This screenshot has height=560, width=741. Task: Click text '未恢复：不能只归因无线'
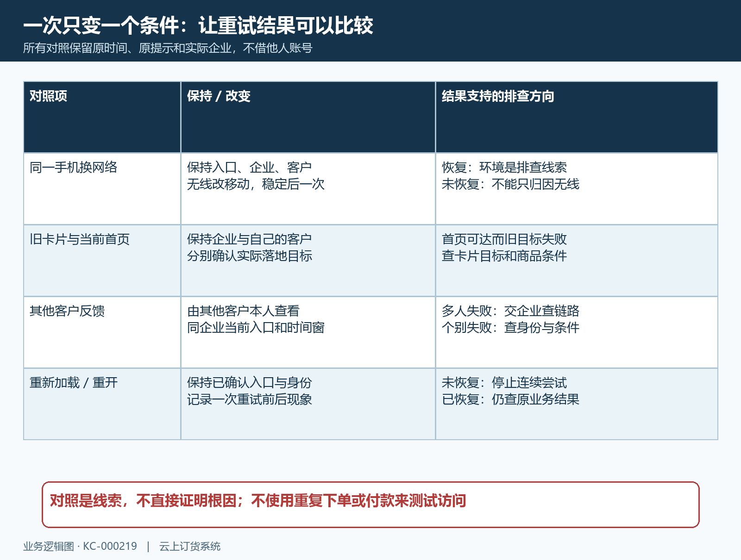[x=510, y=184]
